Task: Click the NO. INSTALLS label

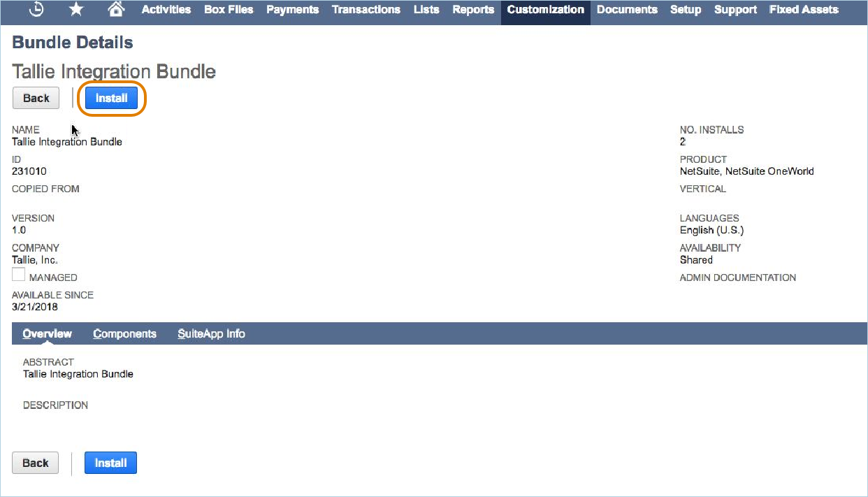Action: click(x=711, y=129)
